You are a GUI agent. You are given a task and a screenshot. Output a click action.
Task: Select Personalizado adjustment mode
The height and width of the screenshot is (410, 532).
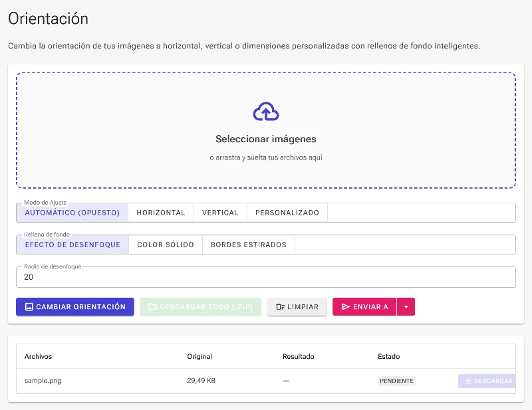coord(287,213)
